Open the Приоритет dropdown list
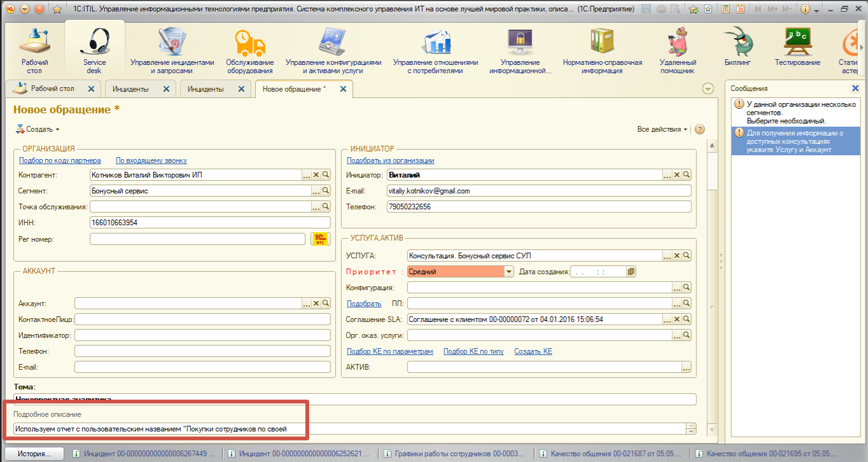 [508, 272]
